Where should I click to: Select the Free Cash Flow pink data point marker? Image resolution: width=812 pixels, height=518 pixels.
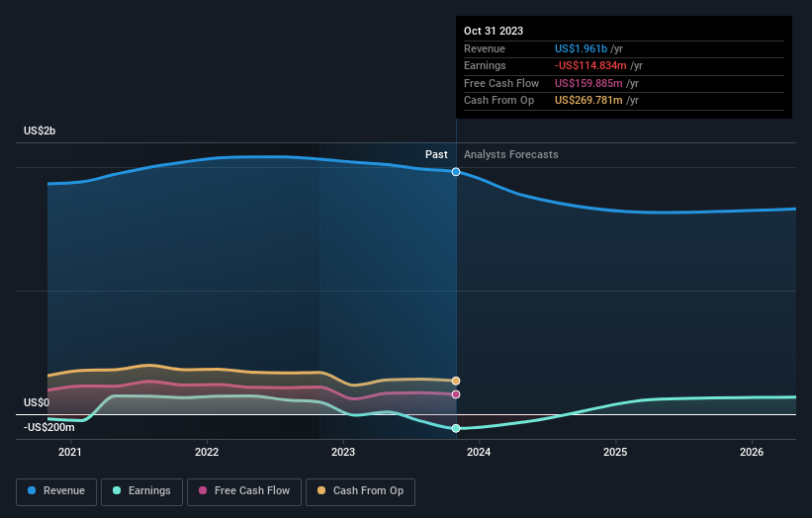click(456, 394)
